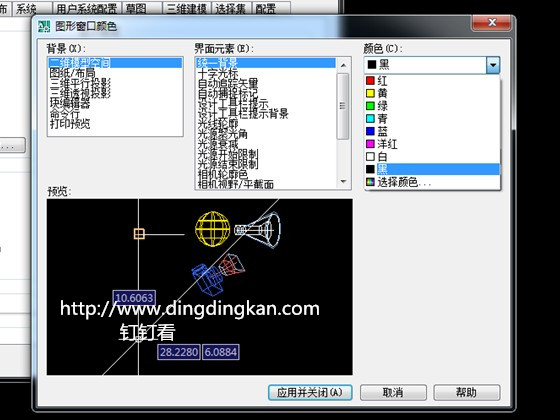
Task: Click the interface element list up arrow
Action: point(343,65)
